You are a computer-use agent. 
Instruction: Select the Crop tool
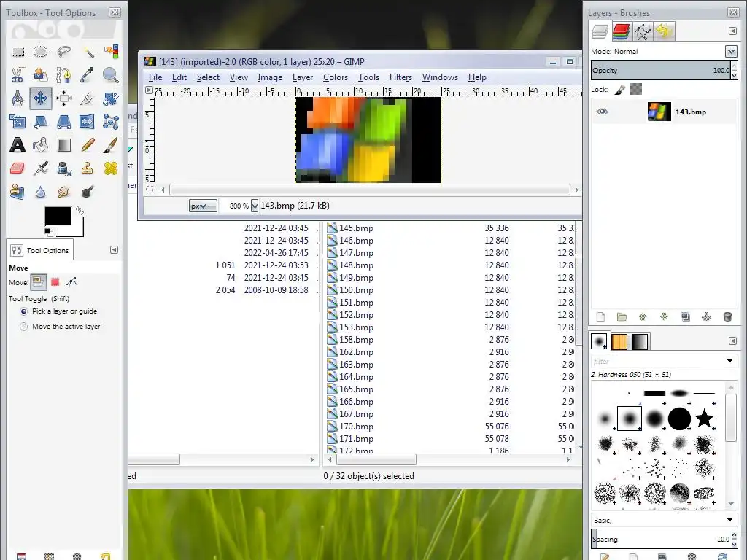[x=88, y=98]
